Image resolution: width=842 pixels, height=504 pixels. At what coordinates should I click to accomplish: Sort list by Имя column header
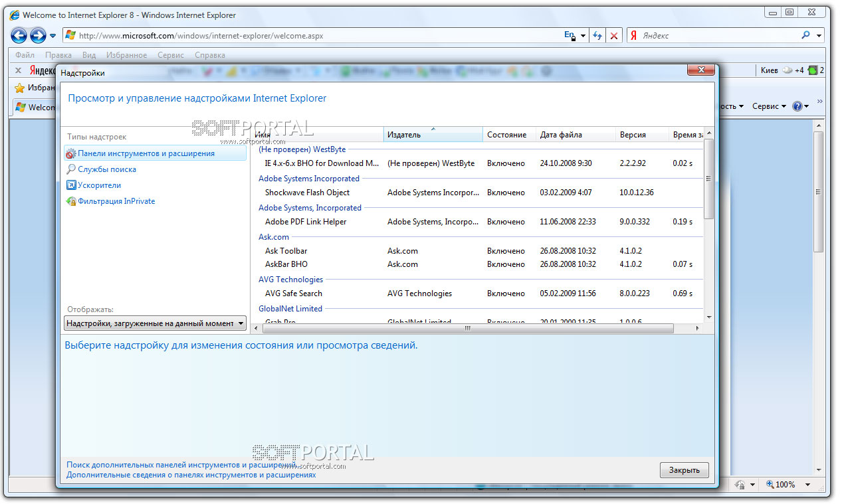click(x=317, y=135)
